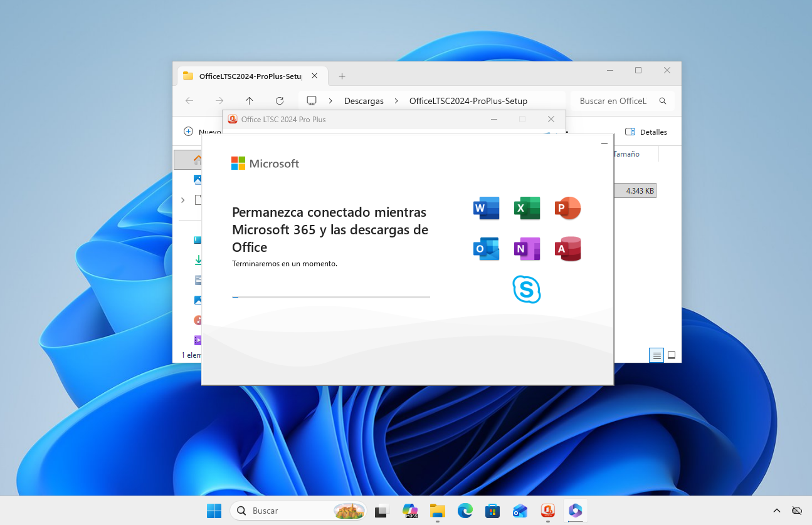Click the search magnifier in File Explorer

click(x=663, y=101)
